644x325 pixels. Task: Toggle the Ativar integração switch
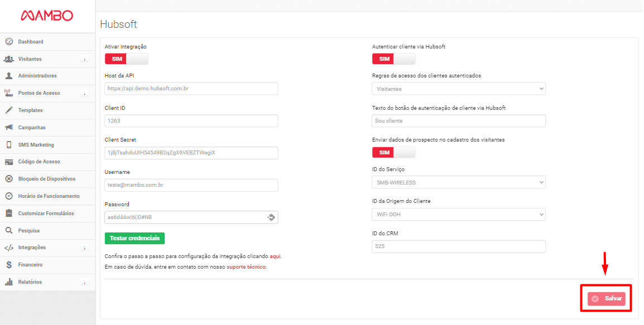(127, 59)
